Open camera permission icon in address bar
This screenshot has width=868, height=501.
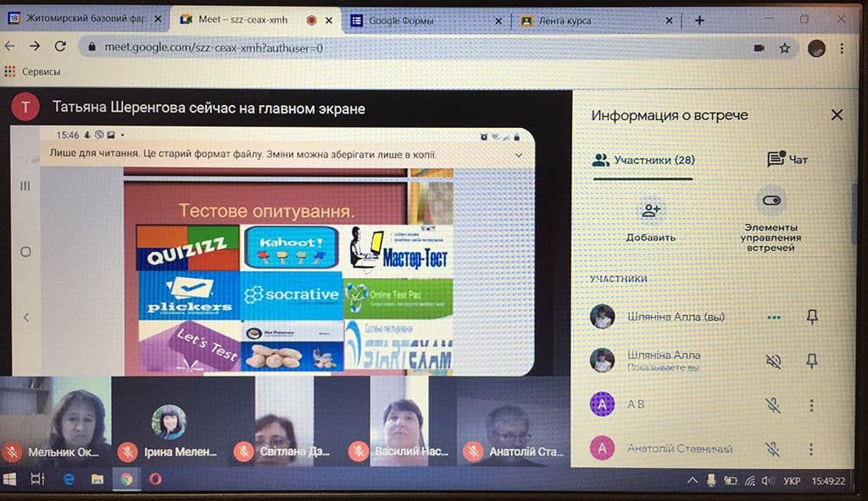pos(759,48)
